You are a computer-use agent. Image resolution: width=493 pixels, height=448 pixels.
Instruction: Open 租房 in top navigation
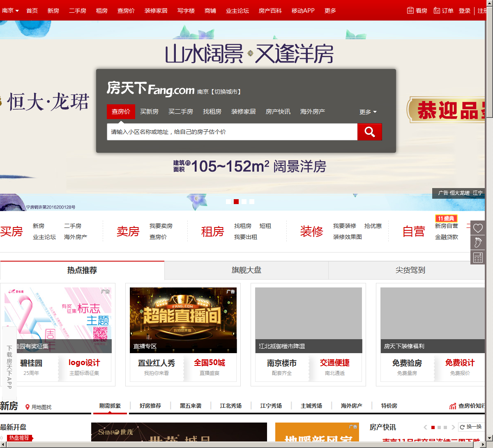pyautogui.click(x=102, y=11)
